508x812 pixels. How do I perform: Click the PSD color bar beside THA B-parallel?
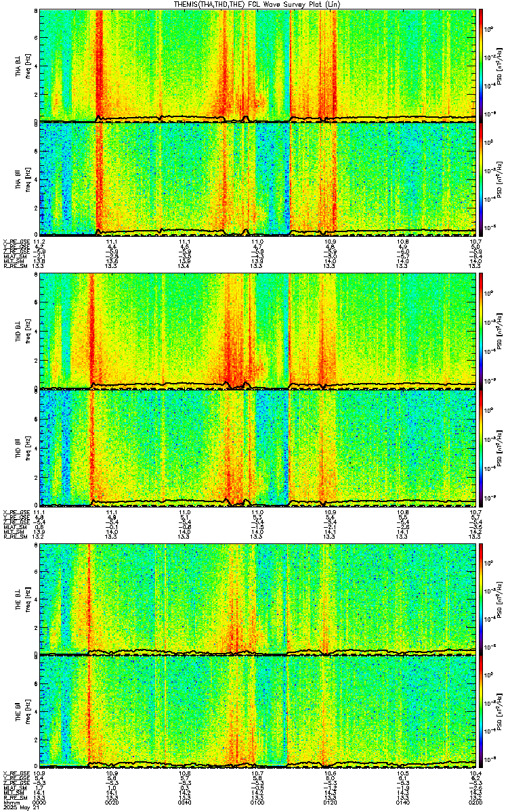click(x=482, y=179)
